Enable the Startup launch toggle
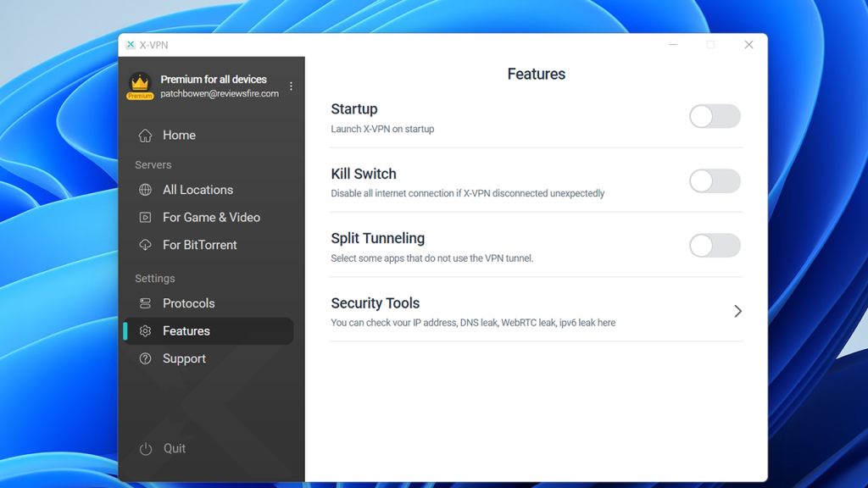Viewport: 868px width, 488px height. tap(715, 116)
